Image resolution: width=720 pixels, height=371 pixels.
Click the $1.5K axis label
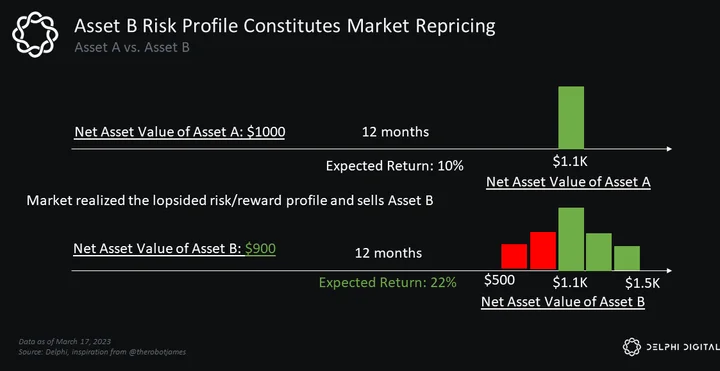(642, 283)
